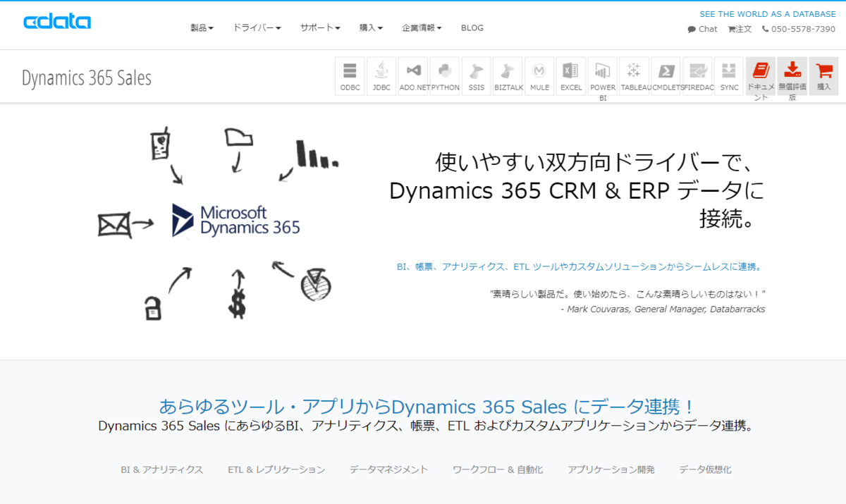Click the SEE THE WORLD AS A DATABASE tagline
Image resolution: width=846 pixels, height=504 pixels.
[768, 14]
